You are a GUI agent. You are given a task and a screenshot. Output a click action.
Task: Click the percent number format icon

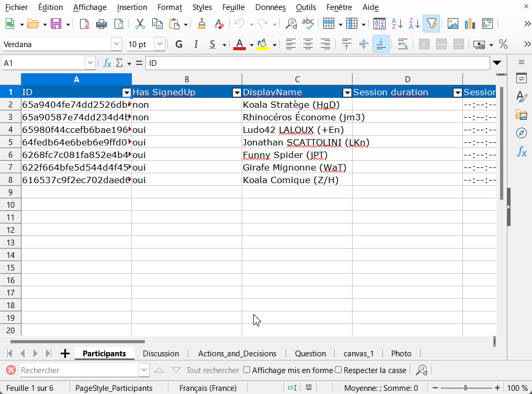point(503,44)
